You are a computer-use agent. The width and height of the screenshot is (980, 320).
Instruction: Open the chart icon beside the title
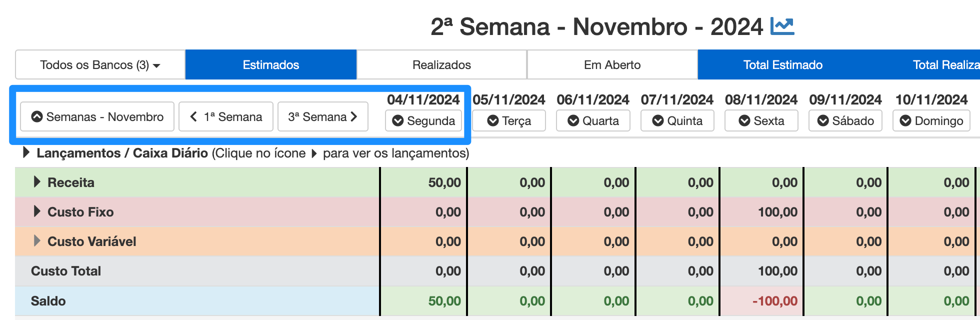click(x=782, y=26)
